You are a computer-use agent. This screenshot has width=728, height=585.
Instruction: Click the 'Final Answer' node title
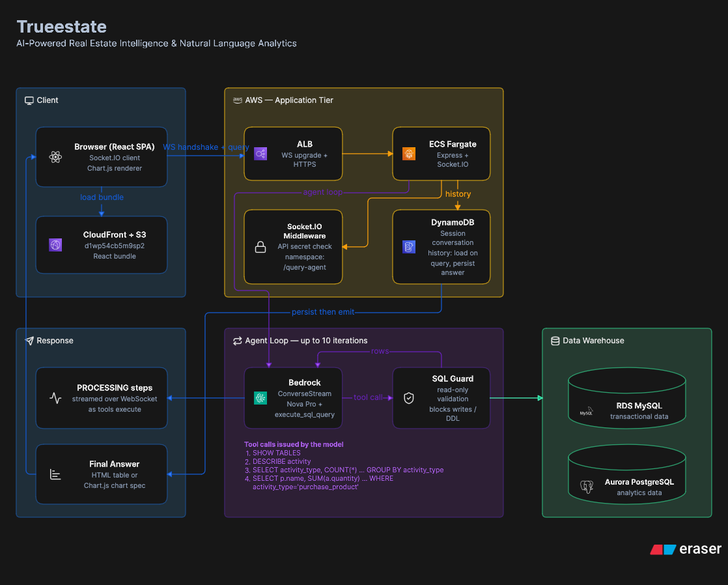click(114, 464)
